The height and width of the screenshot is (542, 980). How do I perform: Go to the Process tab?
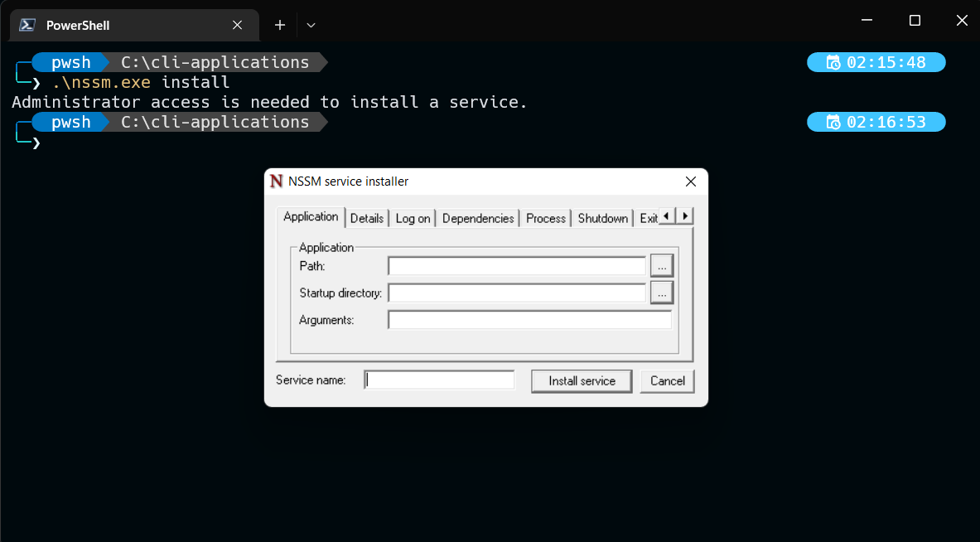pyautogui.click(x=546, y=218)
